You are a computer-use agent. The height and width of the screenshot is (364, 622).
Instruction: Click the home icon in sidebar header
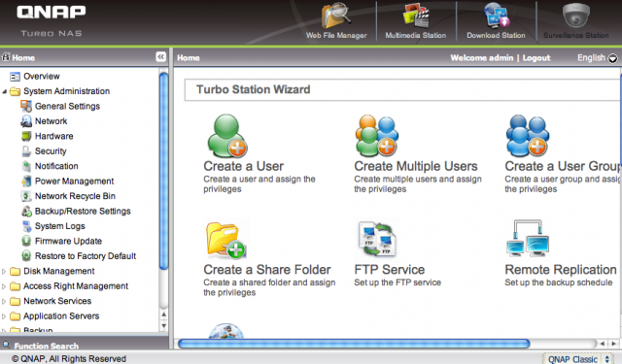pos(6,57)
